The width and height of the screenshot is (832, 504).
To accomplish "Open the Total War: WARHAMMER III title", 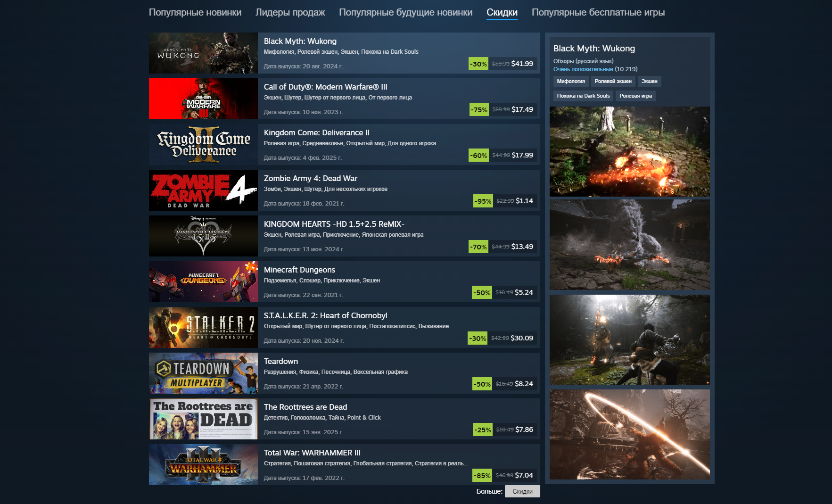I will pyautogui.click(x=312, y=453).
